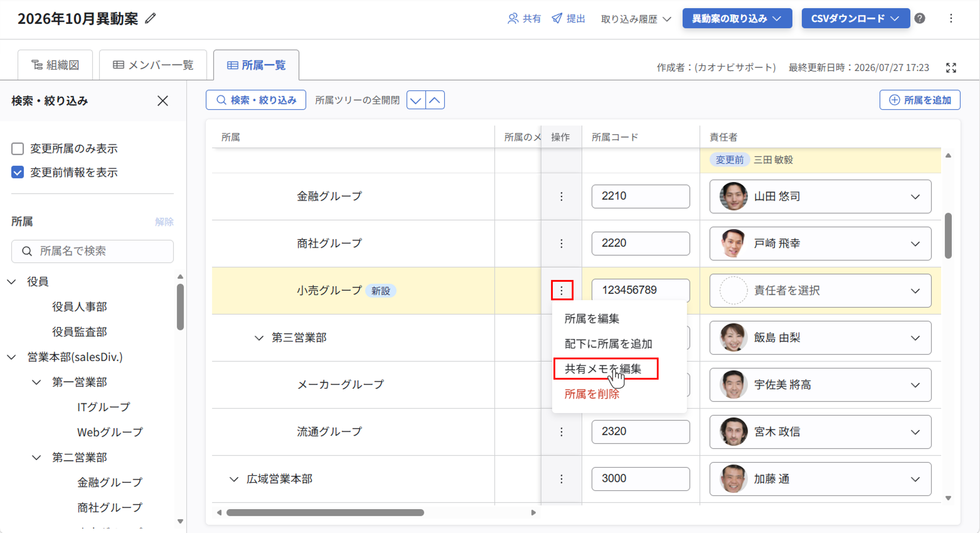Viewport: 980px width, 533px height.
Task: Open the 異動案の取り込み dropdown button
Action: click(737, 18)
